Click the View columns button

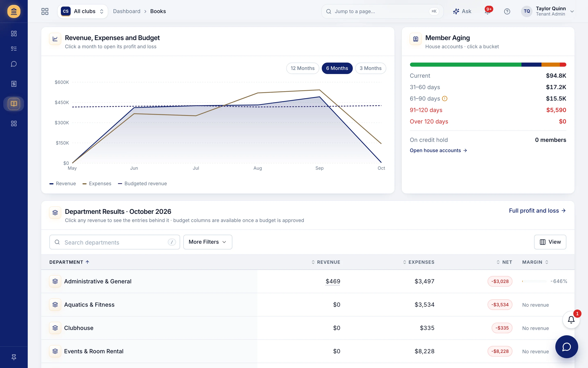point(550,242)
